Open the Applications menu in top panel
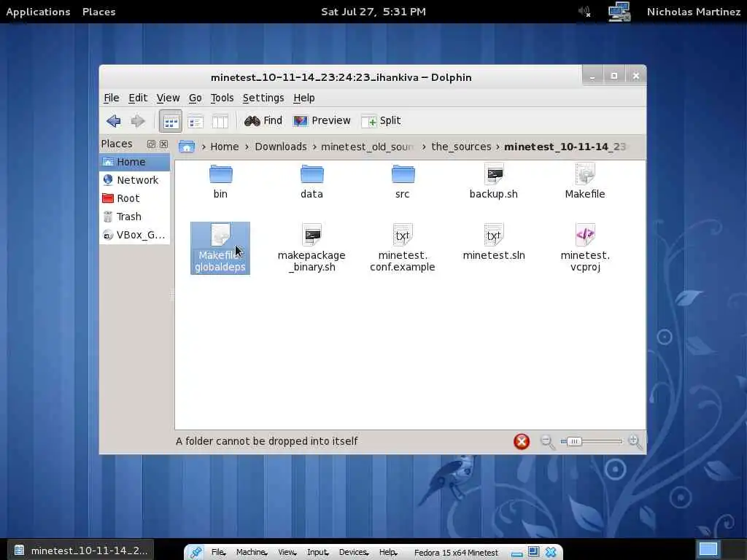The image size is (747, 560). pyautogui.click(x=38, y=12)
